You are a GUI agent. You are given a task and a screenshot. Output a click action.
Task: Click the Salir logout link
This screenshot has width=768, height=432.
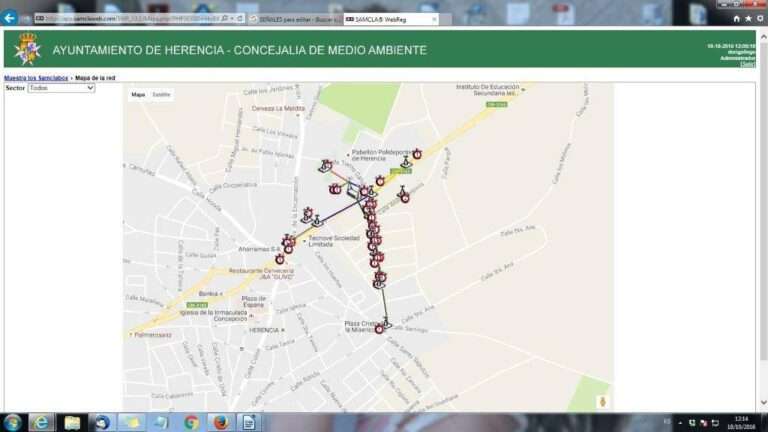[748, 64]
